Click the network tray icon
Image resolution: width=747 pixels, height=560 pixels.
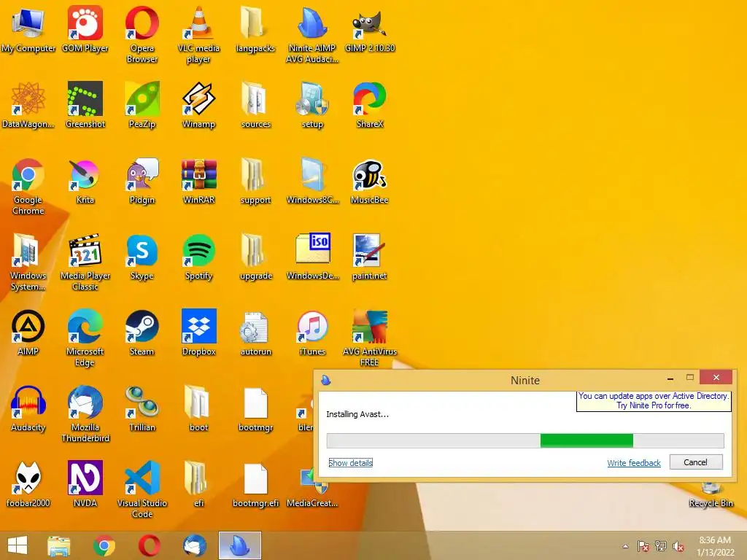661,546
